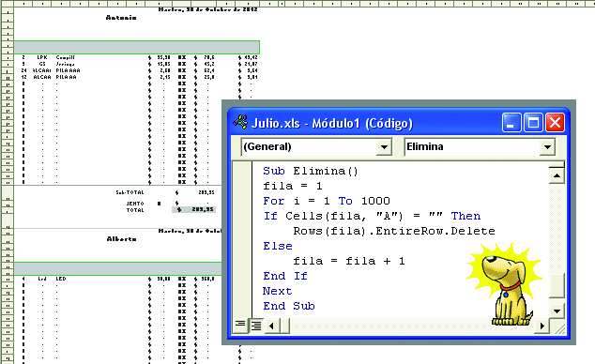Switch to Procedure View at code window bottom
595x364 pixels.
(x=240, y=325)
